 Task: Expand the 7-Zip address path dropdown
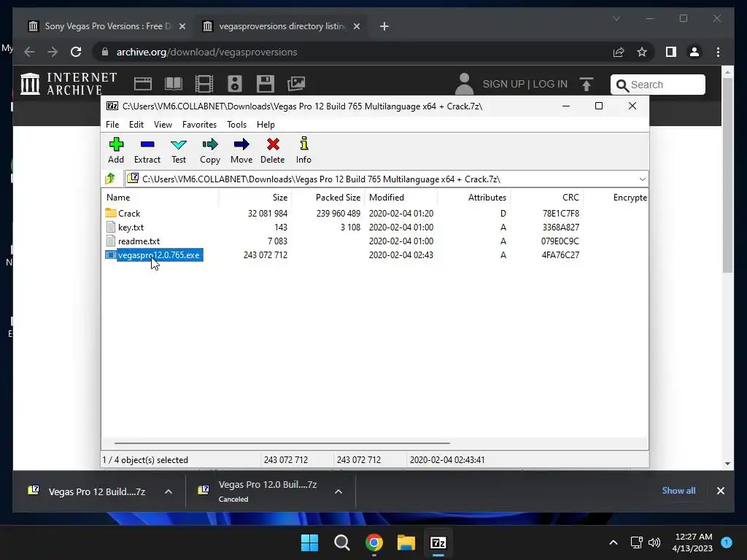(x=642, y=179)
